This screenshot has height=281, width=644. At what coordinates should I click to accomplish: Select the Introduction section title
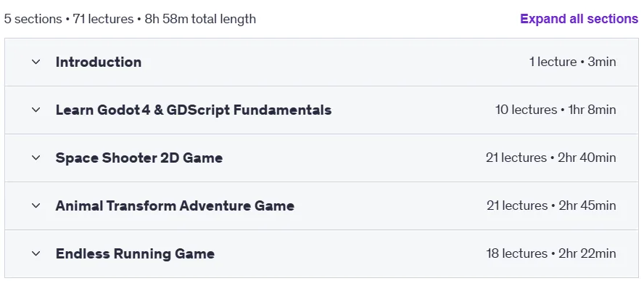[x=99, y=62]
